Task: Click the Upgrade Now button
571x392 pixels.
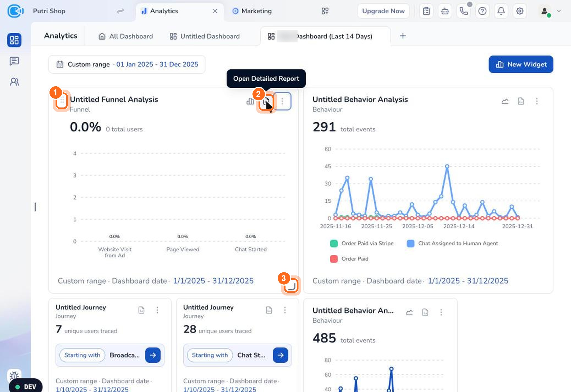Action: 383,11
